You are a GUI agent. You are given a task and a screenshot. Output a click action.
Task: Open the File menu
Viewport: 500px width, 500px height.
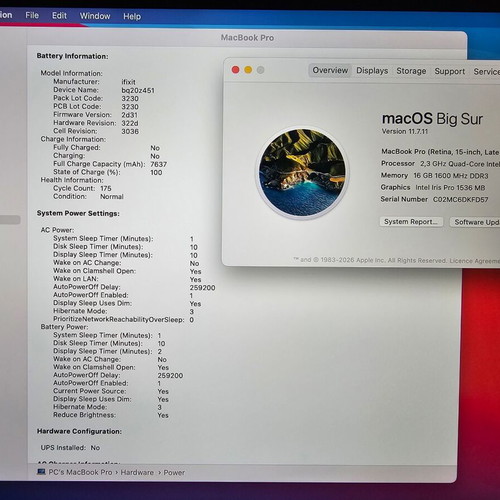32,15
